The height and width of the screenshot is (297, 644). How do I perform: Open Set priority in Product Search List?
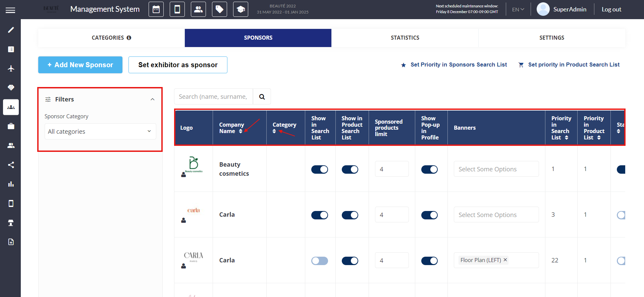point(569,65)
